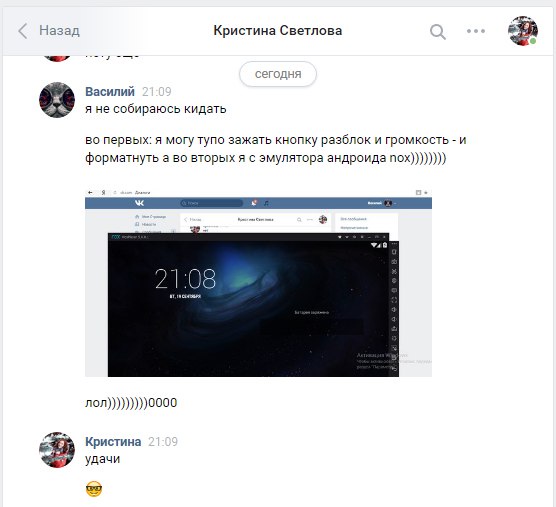Click the partially hidden avatar above сегодня

pos(57,58)
